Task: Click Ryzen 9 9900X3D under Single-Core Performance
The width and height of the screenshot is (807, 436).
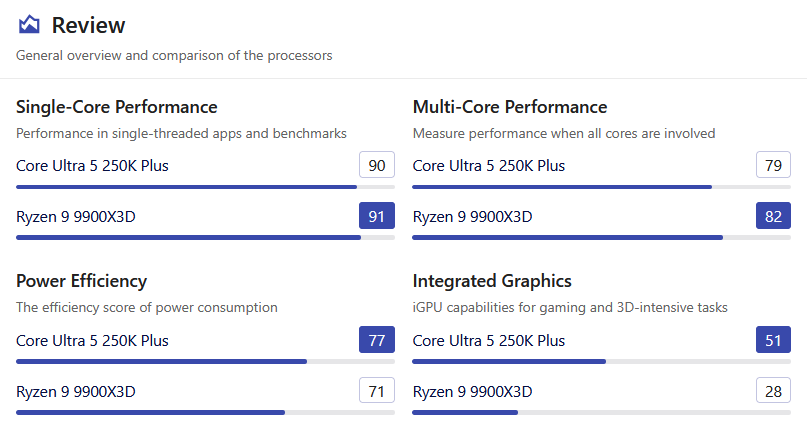Action: (76, 217)
